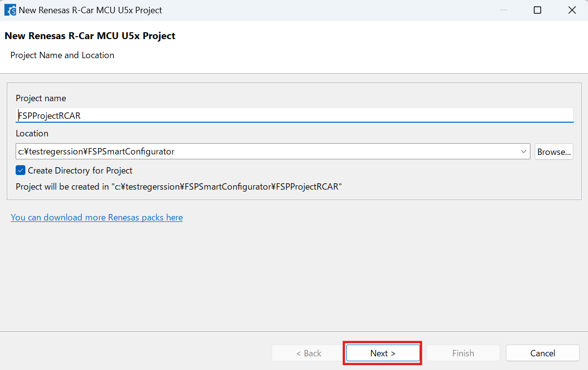Screen dimensions: 588x370
Task: Expand the Location dropdown arrow
Action: (524, 152)
